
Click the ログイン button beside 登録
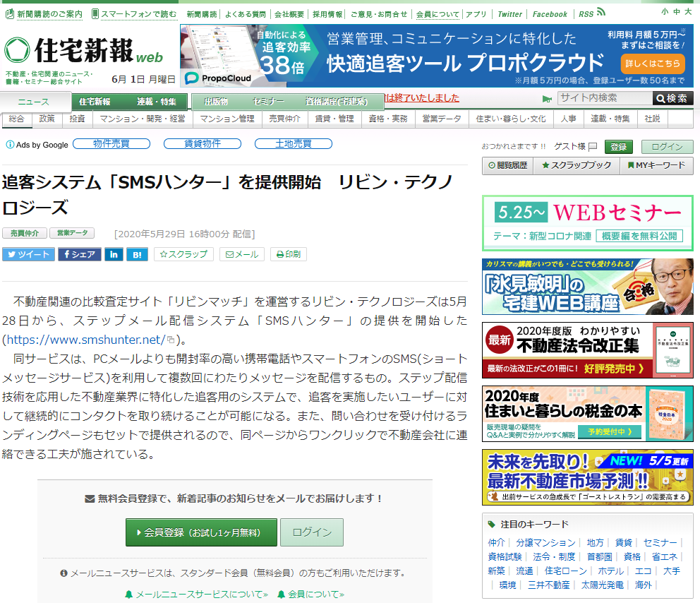point(667,146)
